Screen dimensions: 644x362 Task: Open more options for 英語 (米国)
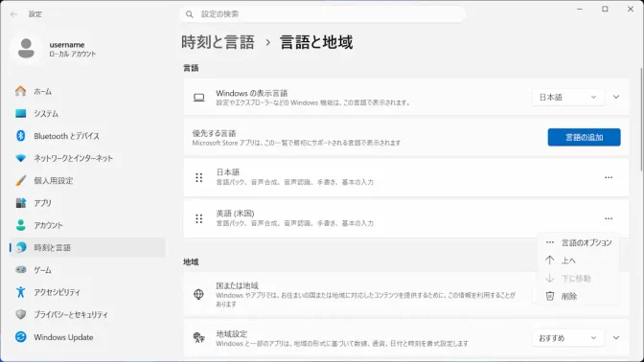click(x=609, y=218)
